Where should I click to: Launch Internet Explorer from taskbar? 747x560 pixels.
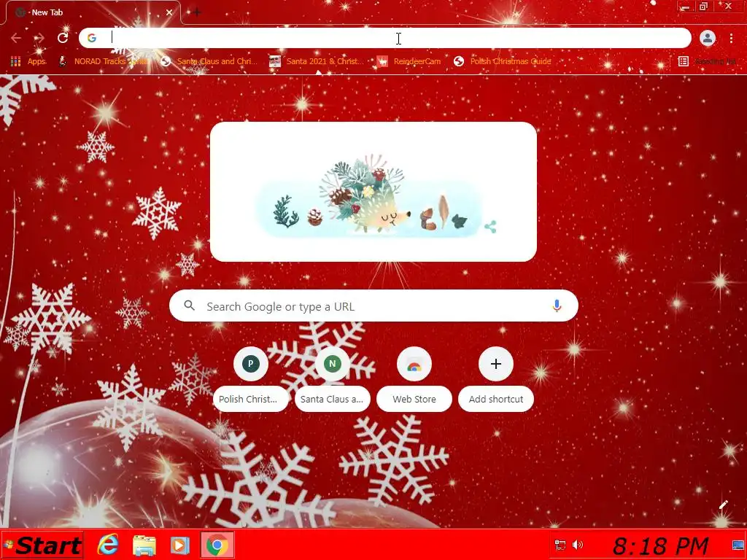[x=108, y=545]
